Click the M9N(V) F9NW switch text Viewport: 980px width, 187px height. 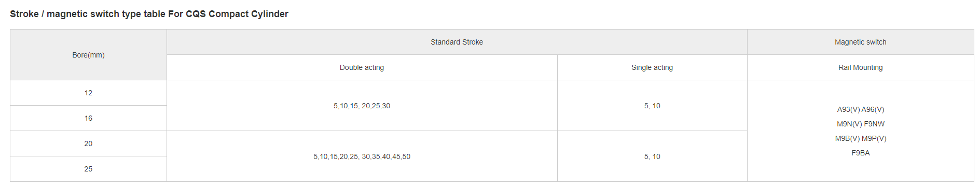[860, 124]
